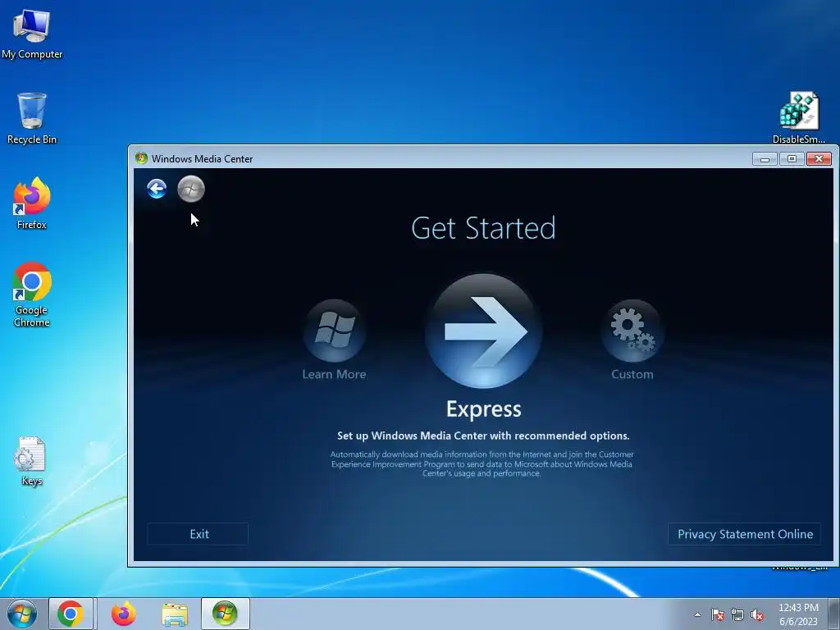The height and width of the screenshot is (630, 840).
Task: Open the Windows Start menu
Action: click(x=22, y=614)
